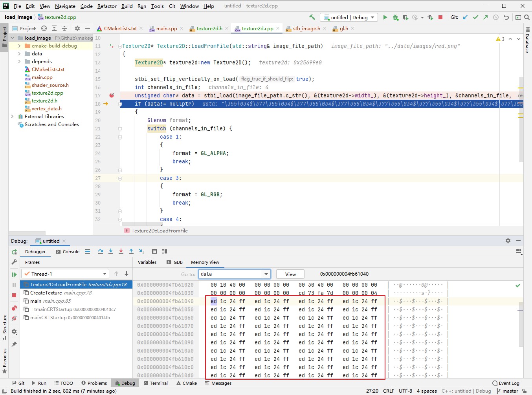Screen dimensions: 532x395
Task: Open debug panel settings gear
Action: pyautogui.click(x=508, y=241)
